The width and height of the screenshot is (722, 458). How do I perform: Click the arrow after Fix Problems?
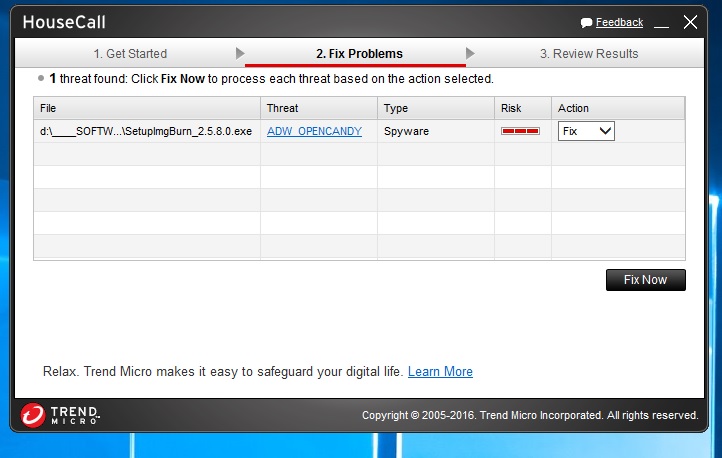pos(470,53)
